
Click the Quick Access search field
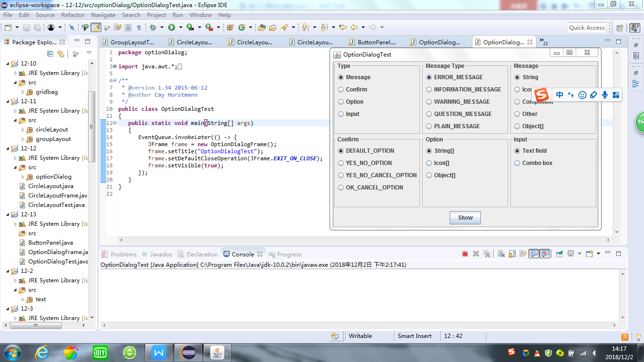click(587, 28)
